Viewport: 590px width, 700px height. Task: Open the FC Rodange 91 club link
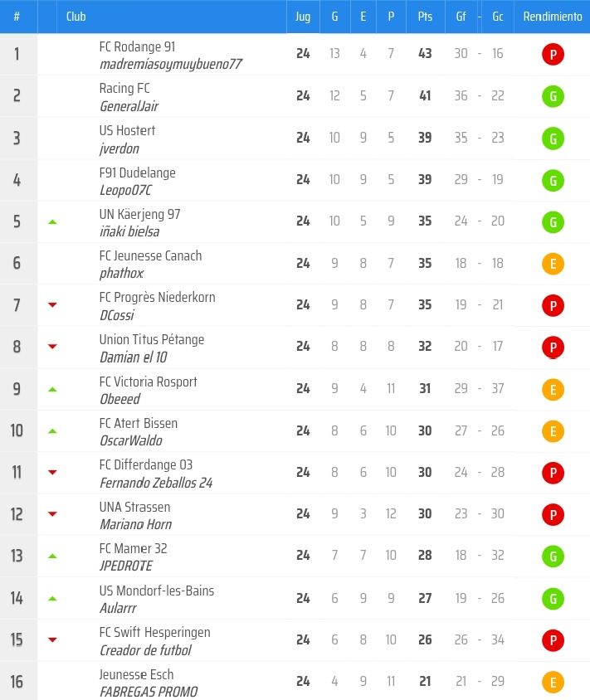pos(137,47)
